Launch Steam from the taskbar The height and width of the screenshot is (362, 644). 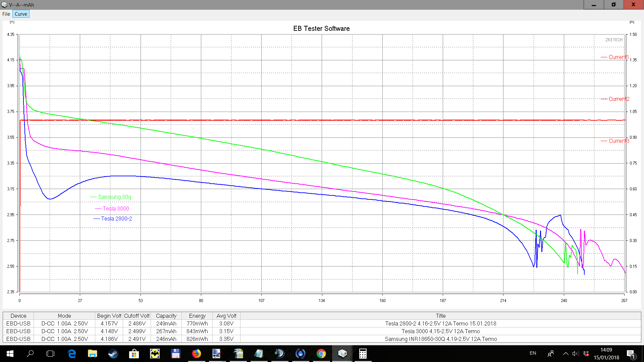[113, 354]
